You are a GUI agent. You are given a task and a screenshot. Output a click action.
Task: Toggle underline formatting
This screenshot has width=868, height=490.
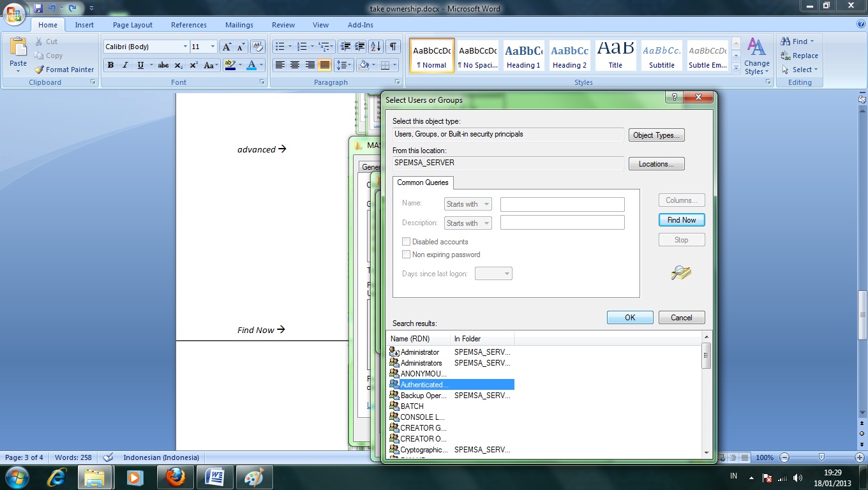(140, 65)
